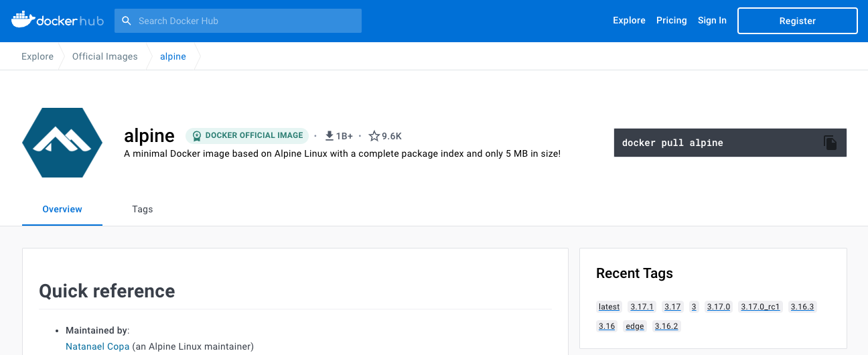
Task: Click the 1B+ downloads count
Action: (344, 136)
